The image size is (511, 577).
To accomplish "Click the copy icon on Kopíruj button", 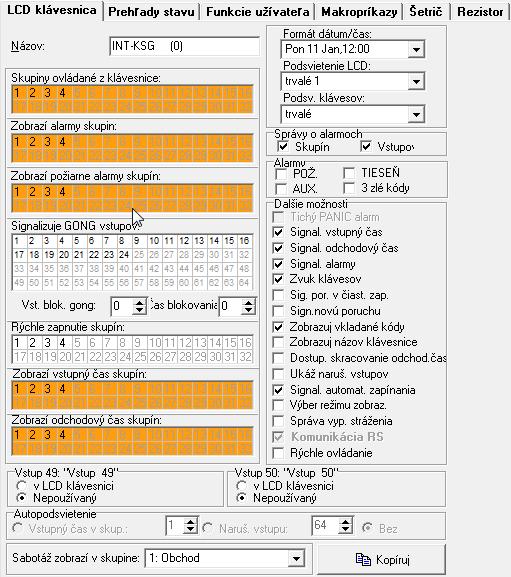I will pyautogui.click(x=363, y=560).
